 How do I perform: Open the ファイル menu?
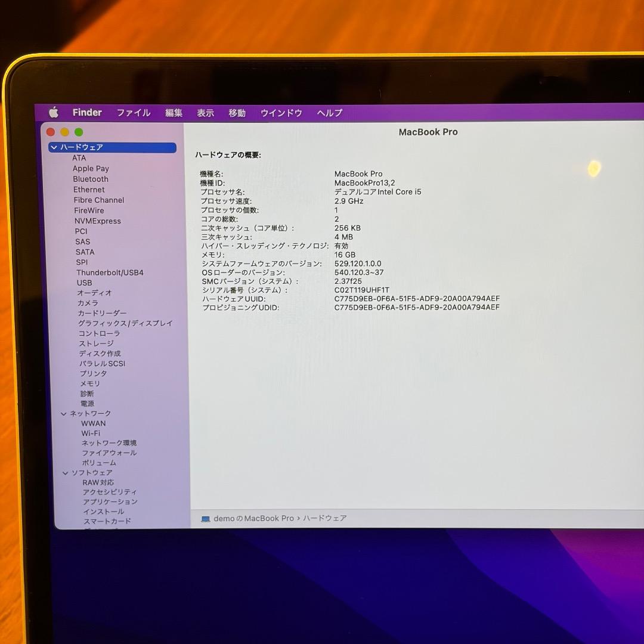coord(133,112)
